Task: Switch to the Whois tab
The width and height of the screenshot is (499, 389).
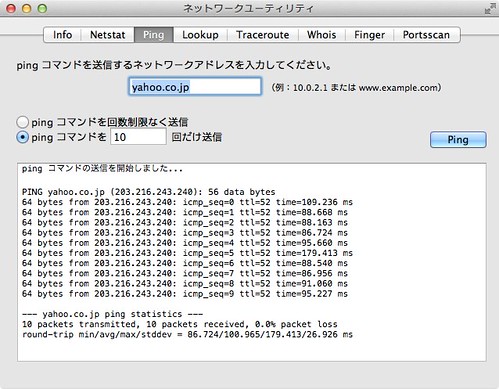Action: point(322,35)
